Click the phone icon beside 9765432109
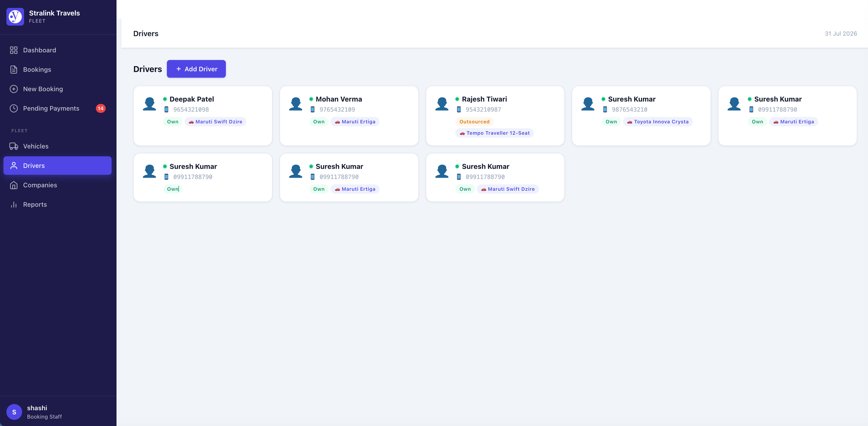 coord(312,110)
